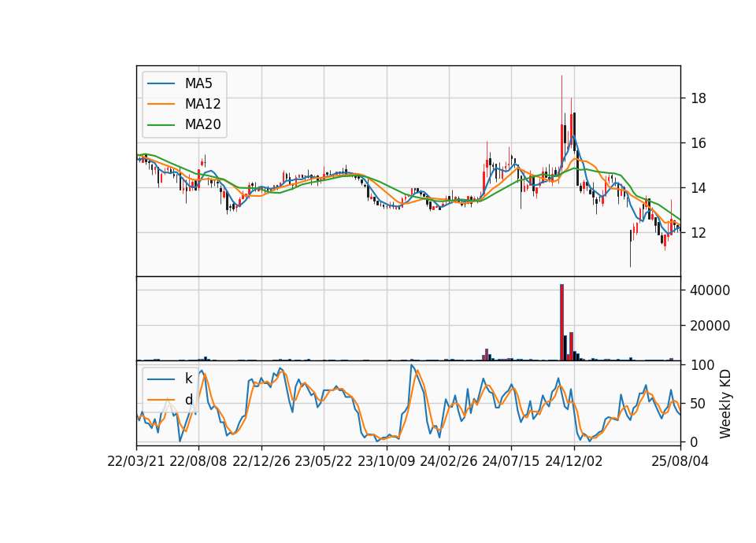Click the price axis value 16
756x543 pixels.
click(x=699, y=143)
